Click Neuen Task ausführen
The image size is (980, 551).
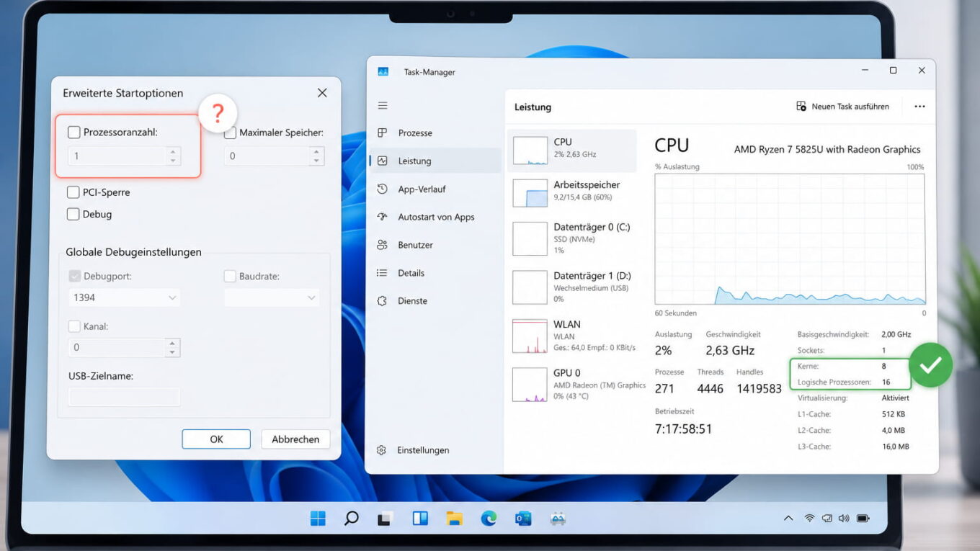point(842,107)
